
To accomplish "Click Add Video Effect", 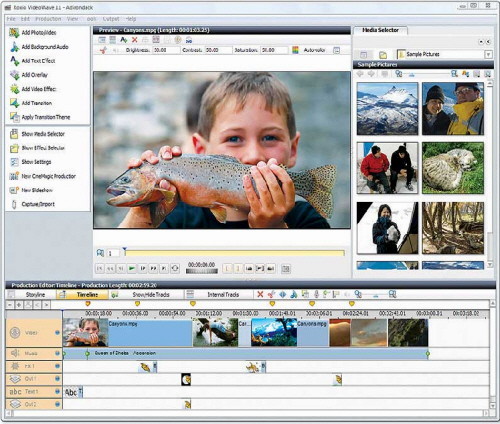I will (x=33, y=89).
